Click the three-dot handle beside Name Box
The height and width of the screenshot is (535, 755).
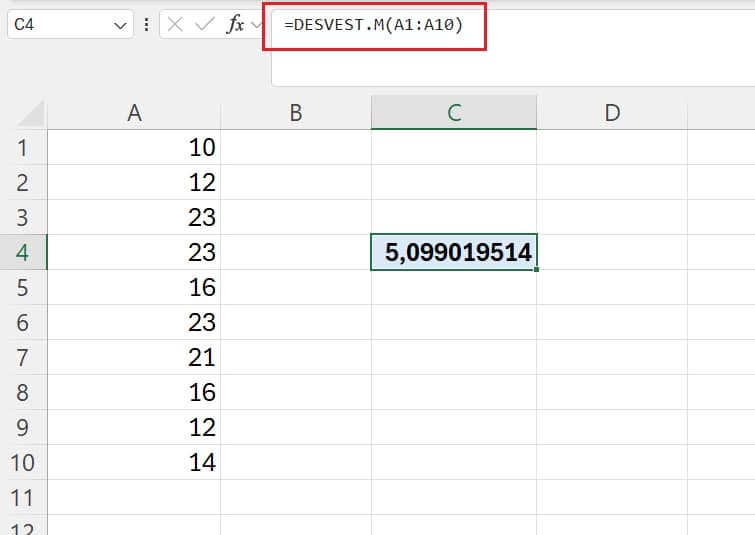146,24
